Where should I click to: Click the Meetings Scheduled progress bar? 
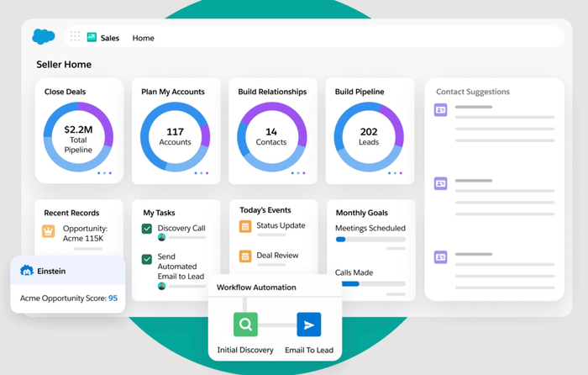coord(370,240)
